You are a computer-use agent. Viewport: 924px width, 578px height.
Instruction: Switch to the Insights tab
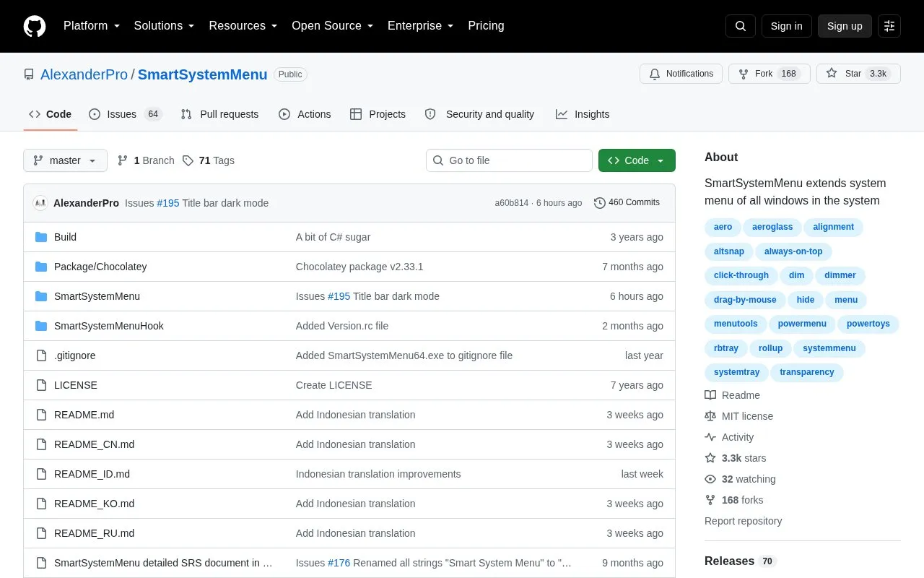coord(583,114)
